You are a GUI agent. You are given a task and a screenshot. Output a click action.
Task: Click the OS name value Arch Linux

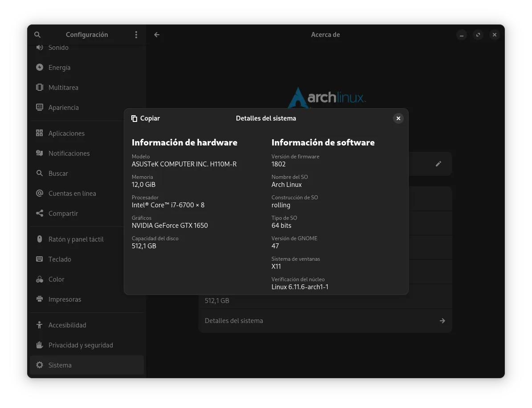coord(286,185)
